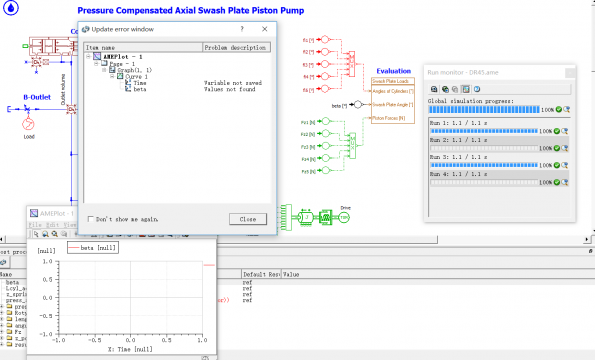Tick the "Don't show me again" checkbox
Screen dimensions: 595x360
(x=90, y=219)
